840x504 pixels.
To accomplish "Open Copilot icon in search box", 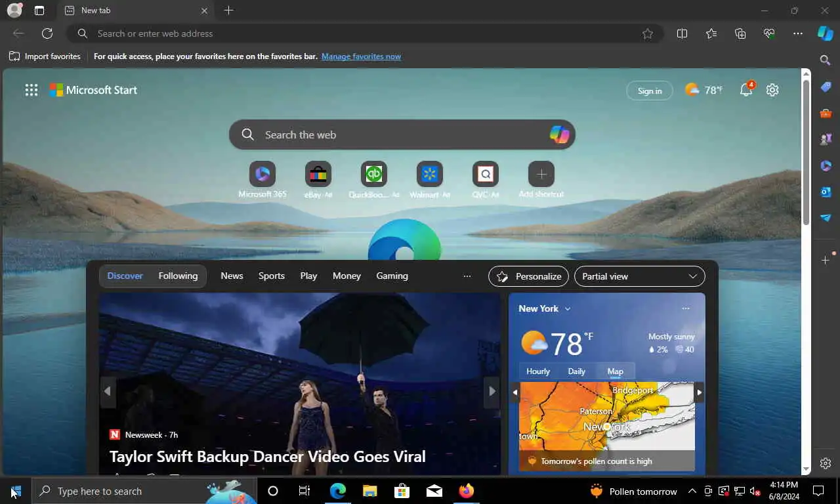I will click(559, 135).
